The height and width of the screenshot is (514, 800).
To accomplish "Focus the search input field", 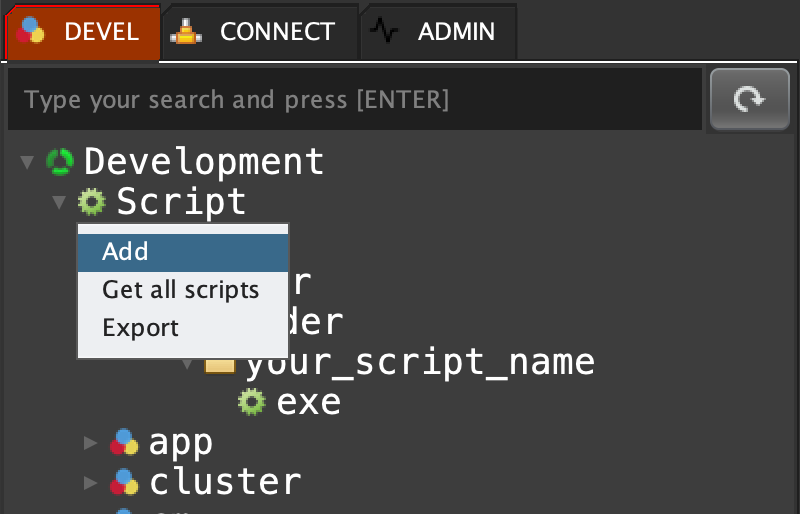I will tap(350, 100).
